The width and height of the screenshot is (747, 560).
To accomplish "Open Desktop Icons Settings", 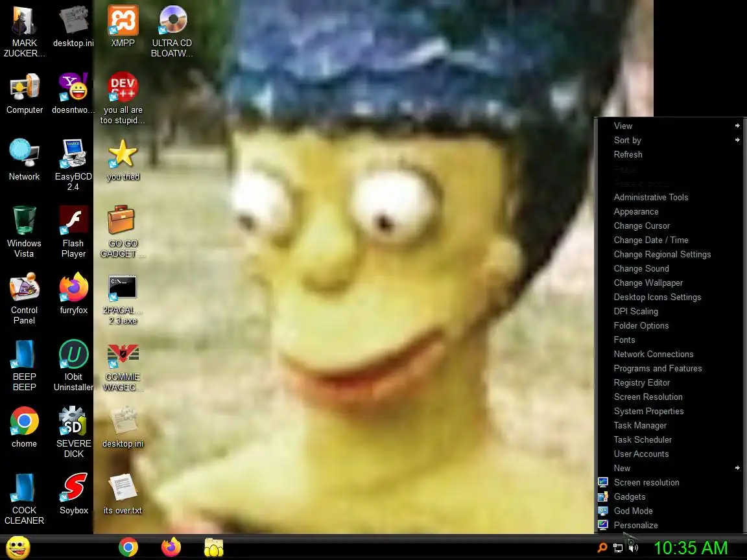I will click(670, 297).
